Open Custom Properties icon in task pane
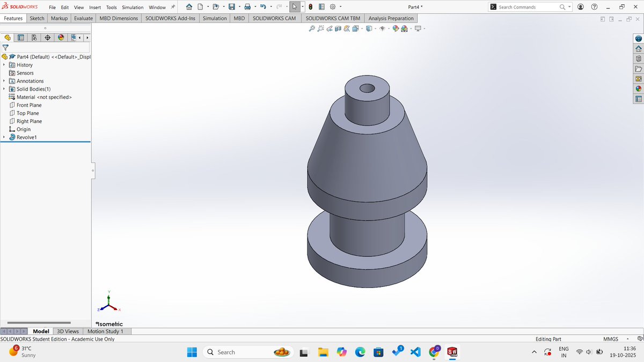 (x=638, y=99)
